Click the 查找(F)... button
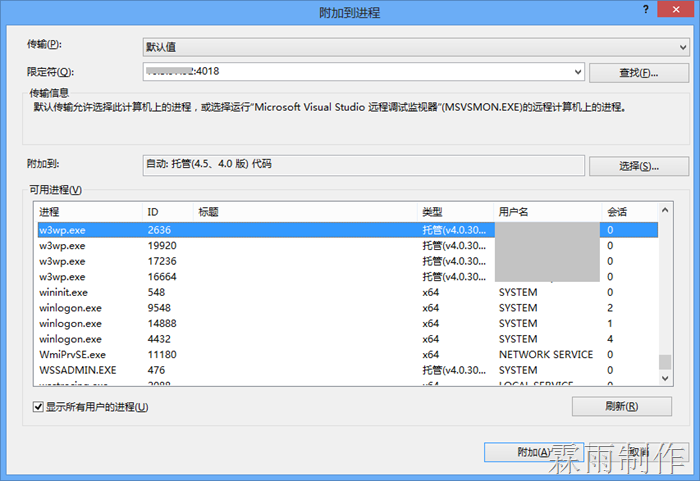 pos(639,73)
